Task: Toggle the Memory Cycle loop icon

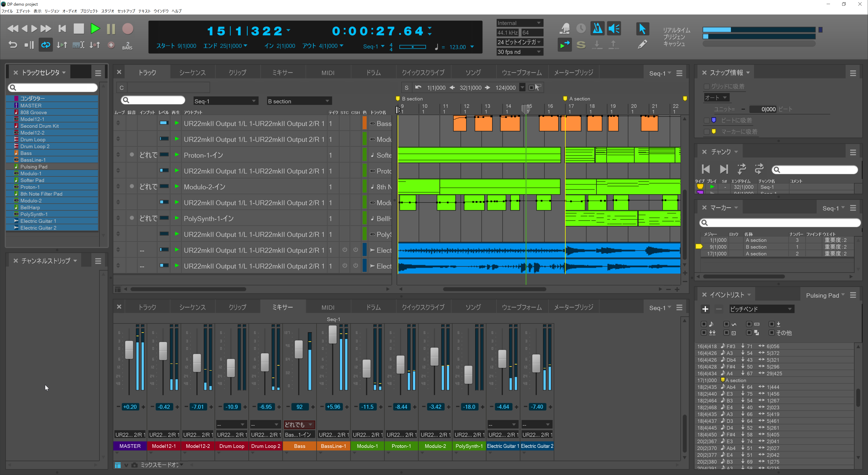Action: (x=45, y=45)
